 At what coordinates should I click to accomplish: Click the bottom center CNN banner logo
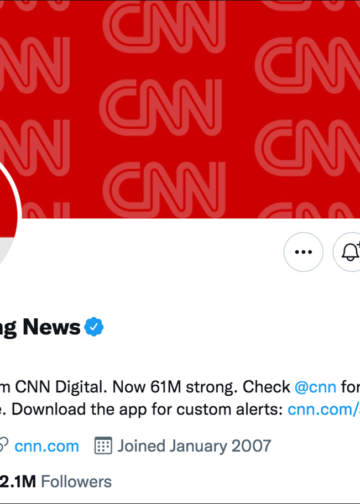coord(164,189)
